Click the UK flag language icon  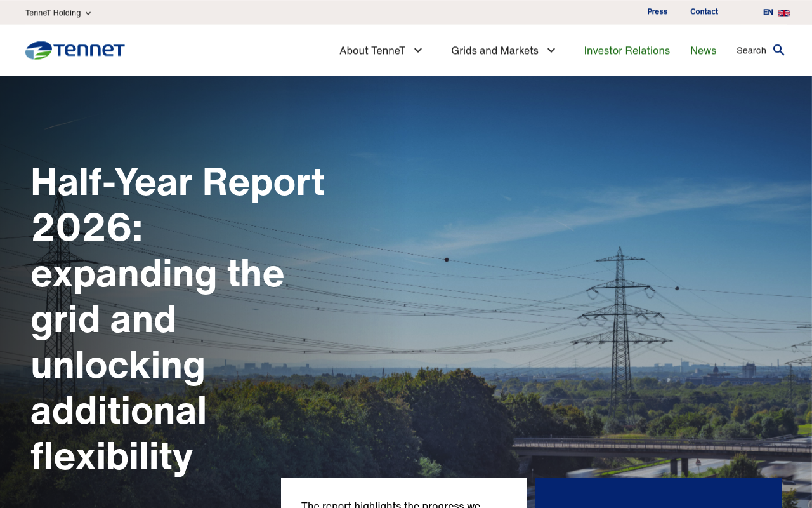click(x=784, y=13)
